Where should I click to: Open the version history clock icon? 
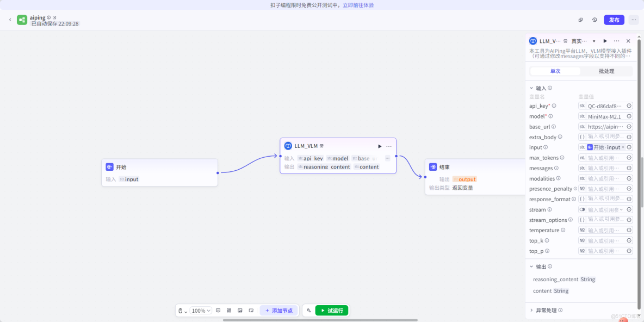point(595,19)
